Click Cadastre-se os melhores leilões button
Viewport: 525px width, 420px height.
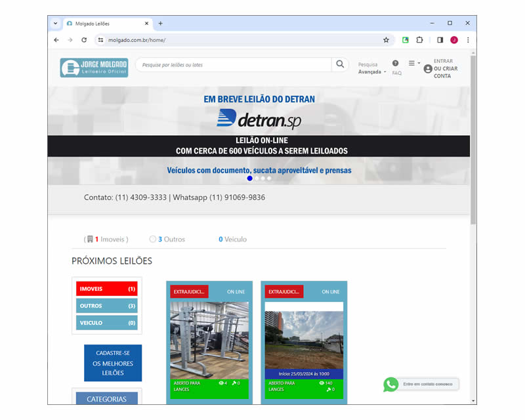pyautogui.click(x=112, y=363)
